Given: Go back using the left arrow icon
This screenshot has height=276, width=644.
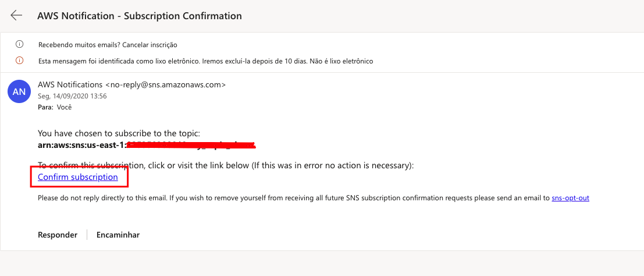Looking at the screenshot, I should click(16, 16).
